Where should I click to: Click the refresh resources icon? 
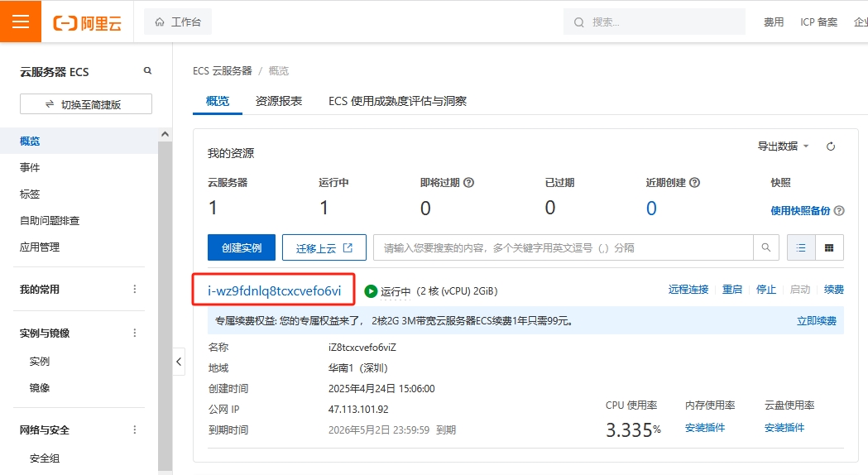click(x=831, y=146)
